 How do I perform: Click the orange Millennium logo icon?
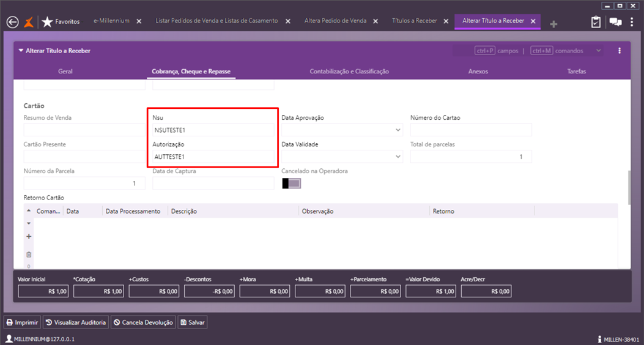(x=28, y=22)
